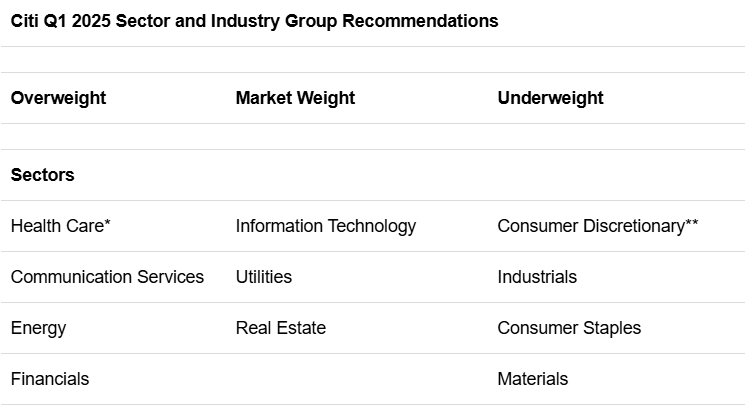Image resolution: width=745 pixels, height=413 pixels.
Task: Select the Market Weight column header
Action: pyautogui.click(x=295, y=98)
